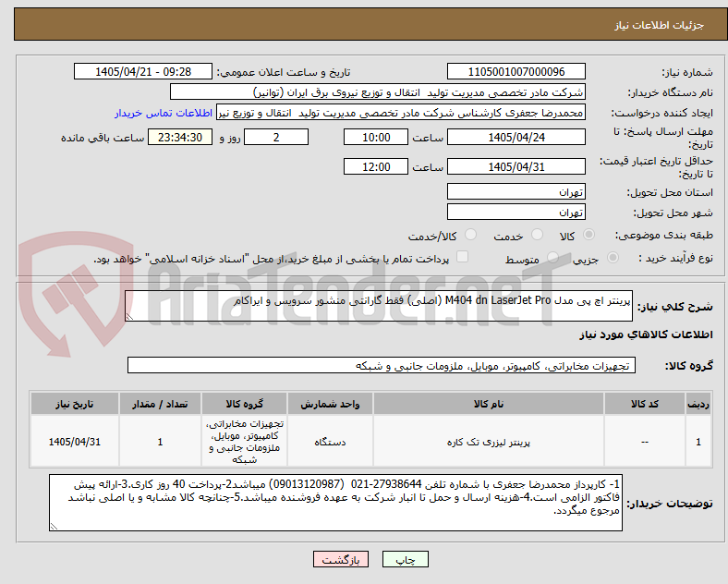Click the شرح کلی نیاز label
This screenshot has height=584, width=728.
pos(674,307)
